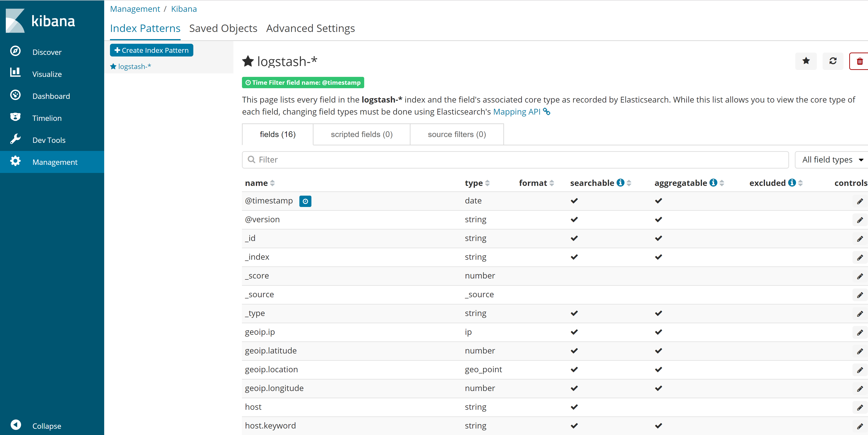Click the refresh field list icon
This screenshot has height=435, width=868.
pos(833,61)
